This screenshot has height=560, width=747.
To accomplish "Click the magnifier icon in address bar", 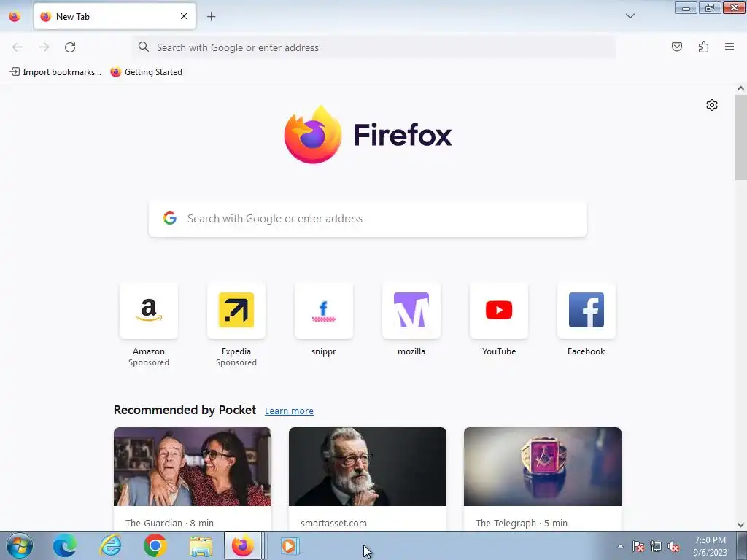I will [x=144, y=47].
